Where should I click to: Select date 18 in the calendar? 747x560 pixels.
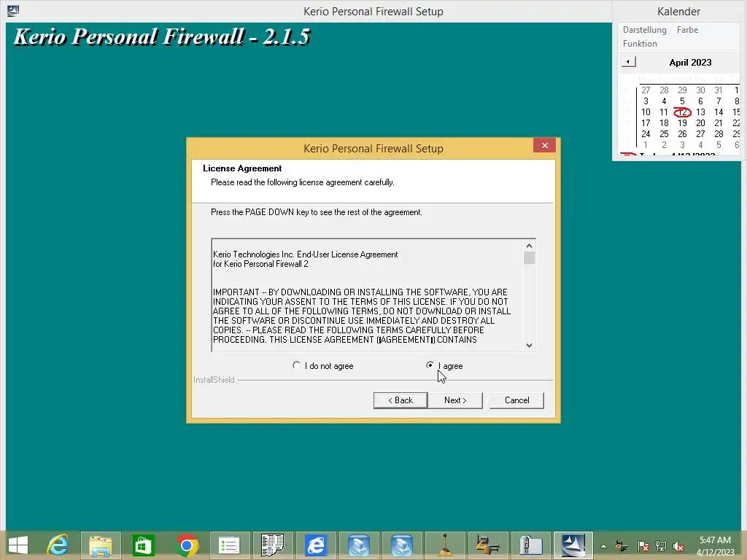(x=664, y=123)
